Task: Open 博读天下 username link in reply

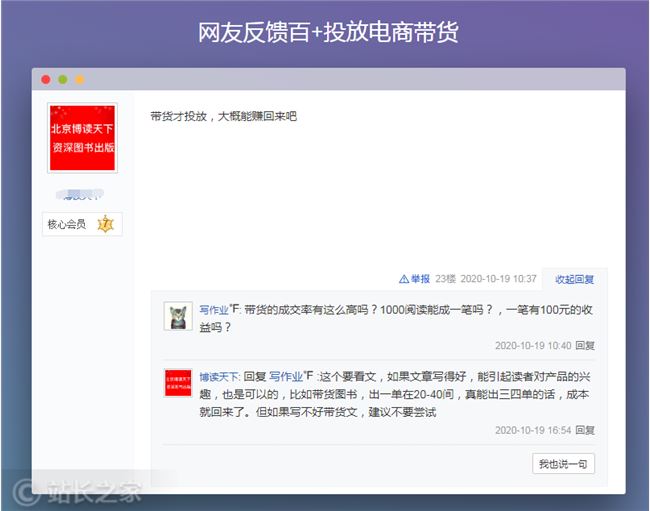Action: click(x=219, y=377)
